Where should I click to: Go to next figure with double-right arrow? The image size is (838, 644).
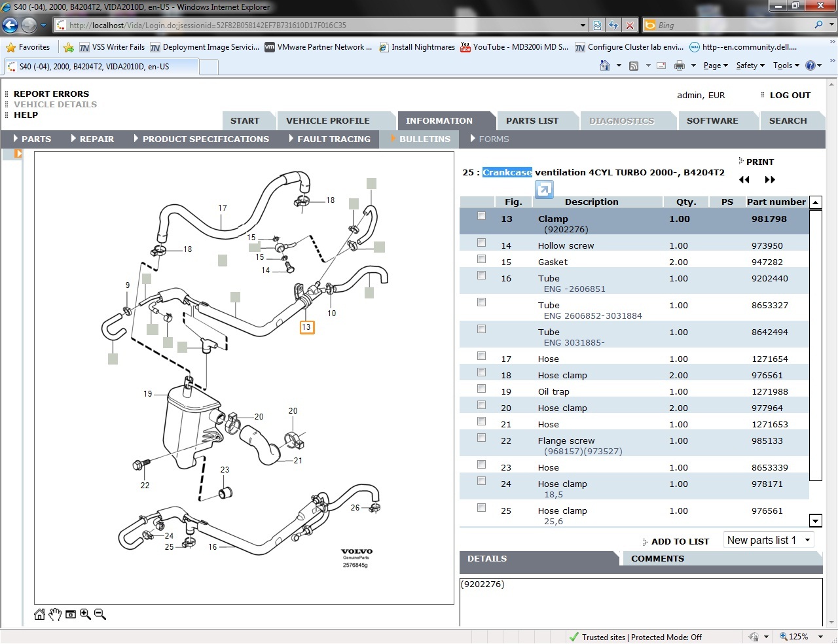pos(770,180)
